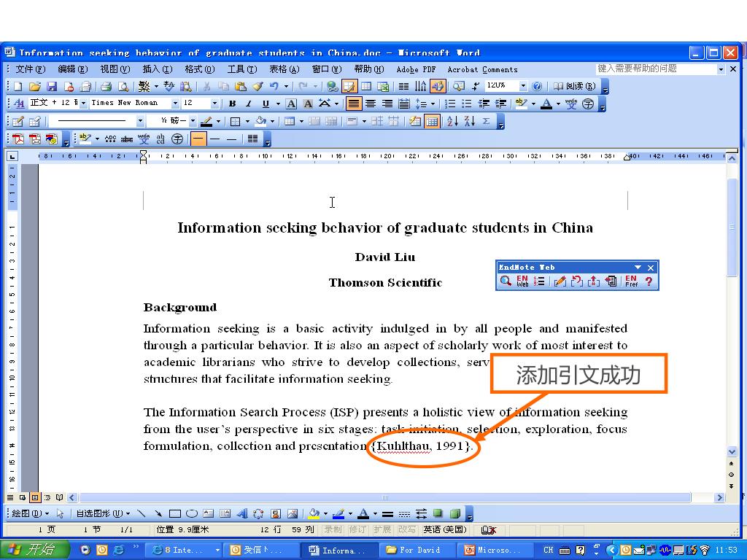Viewport: 747px width, 560px height.
Task: Open EndNote Web help question mark
Action: pyautogui.click(x=649, y=281)
